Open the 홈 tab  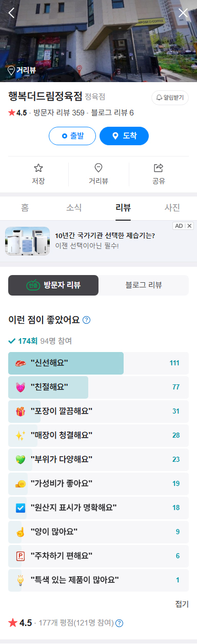[25, 208]
